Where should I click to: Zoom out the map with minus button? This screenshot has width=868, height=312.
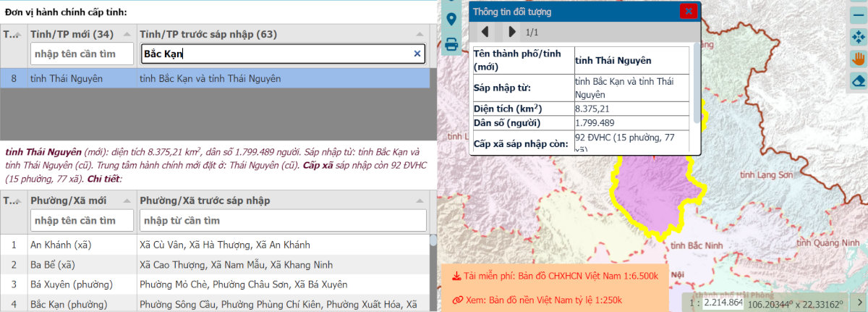(x=859, y=14)
